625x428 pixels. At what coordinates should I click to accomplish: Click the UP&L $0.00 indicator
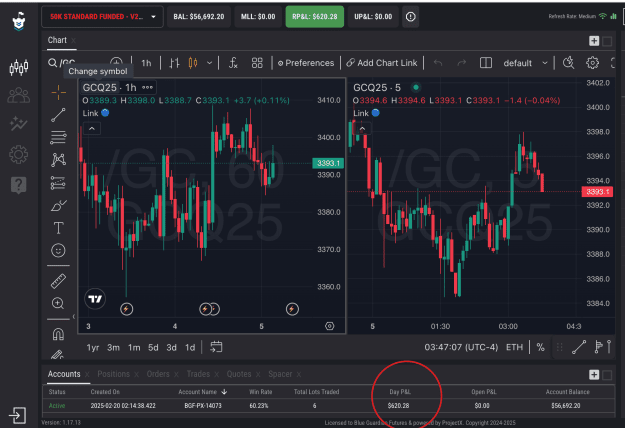373,17
